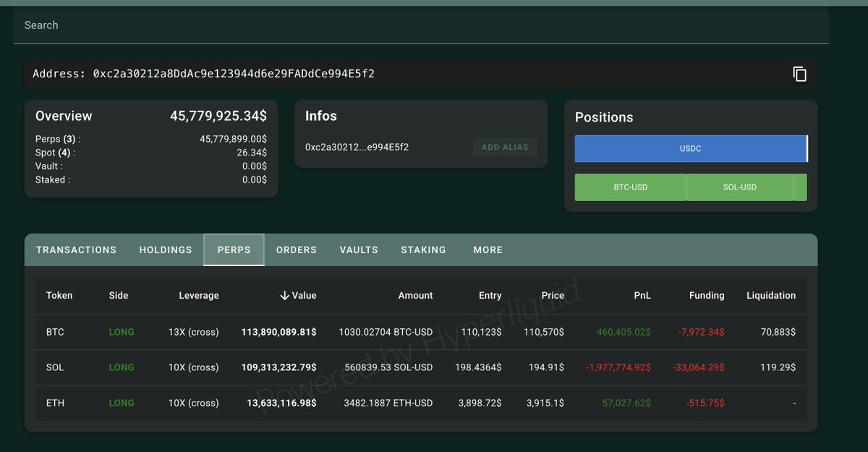Screen dimensions: 868x452
Task: Click the Staked overview row
Action: click(x=151, y=179)
